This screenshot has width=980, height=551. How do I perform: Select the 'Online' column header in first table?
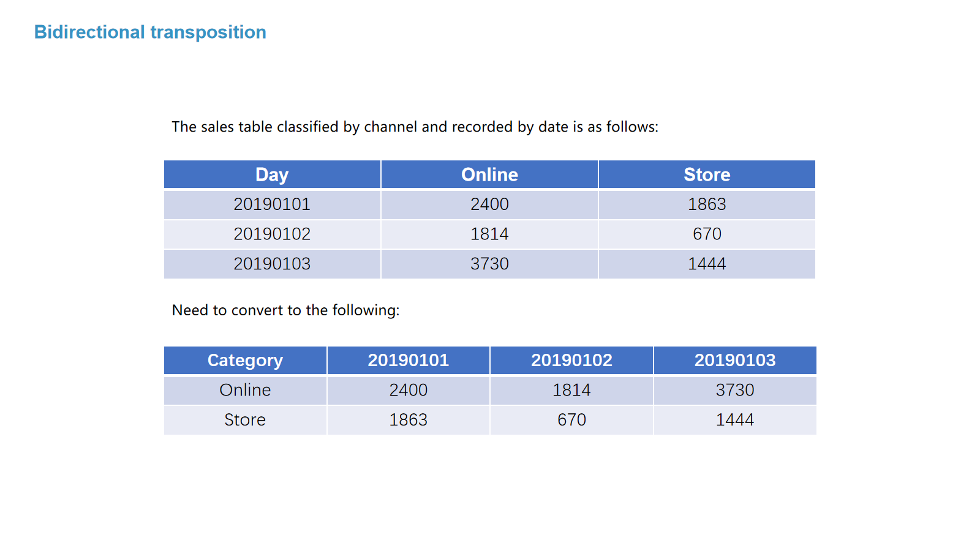click(489, 174)
